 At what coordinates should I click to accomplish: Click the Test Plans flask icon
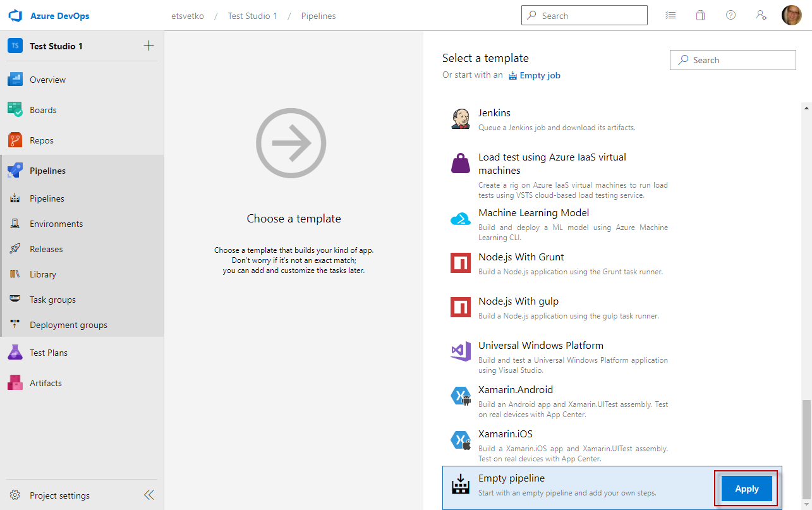[x=15, y=353]
